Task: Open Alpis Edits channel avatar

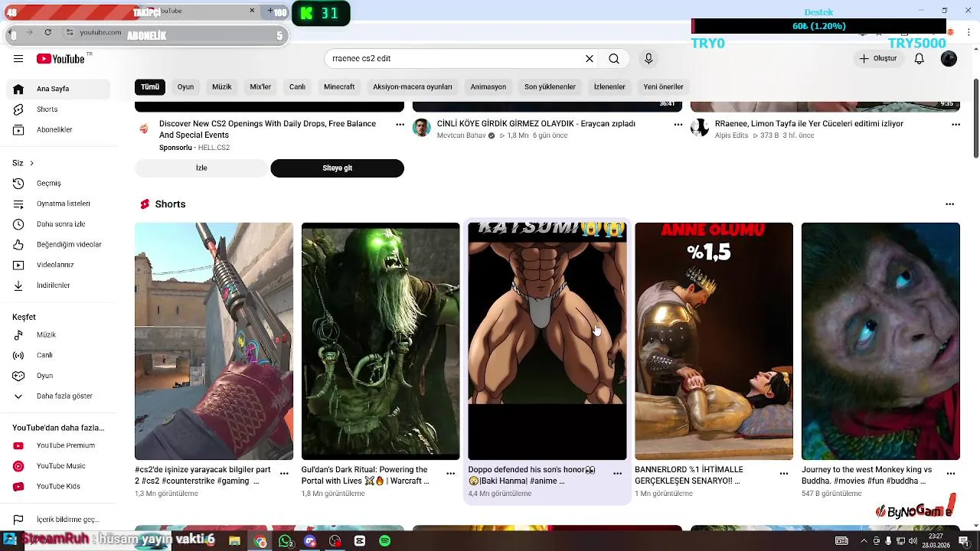Action: [700, 128]
